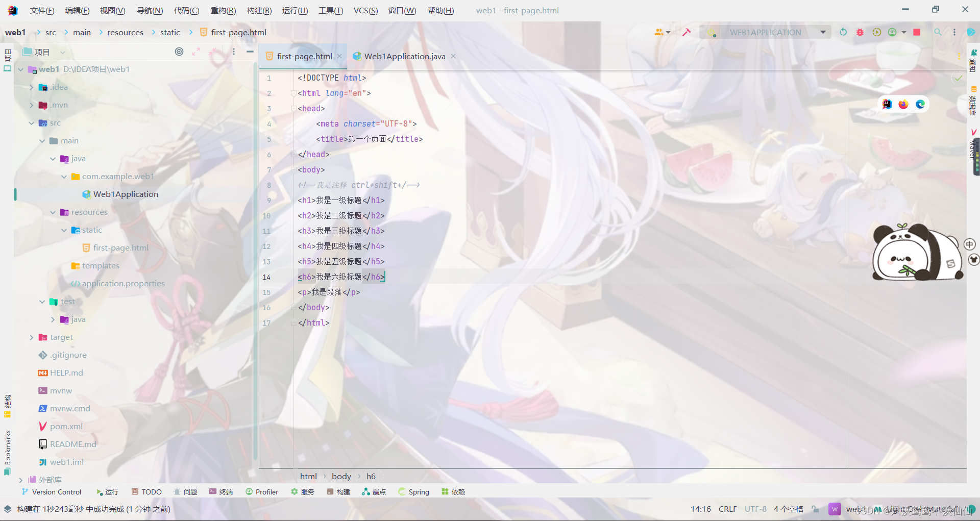The width and height of the screenshot is (980, 521).
Task: Close the first-page.html editor tab
Action: [339, 56]
